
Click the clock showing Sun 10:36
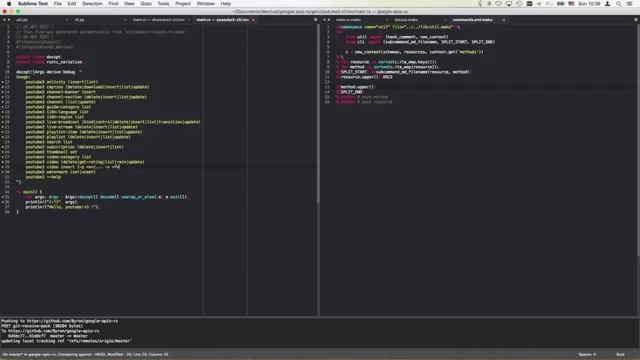point(589,4)
